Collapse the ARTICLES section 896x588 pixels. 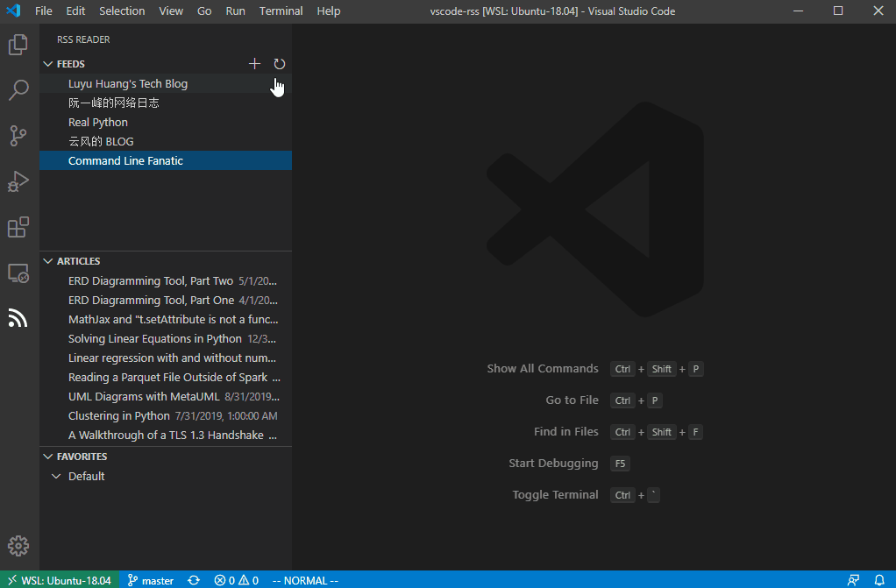[x=48, y=260]
